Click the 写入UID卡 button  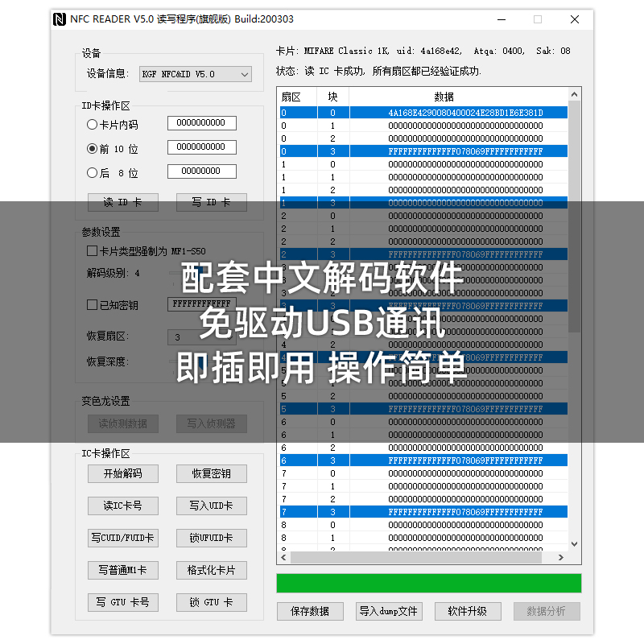tap(212, 506)
